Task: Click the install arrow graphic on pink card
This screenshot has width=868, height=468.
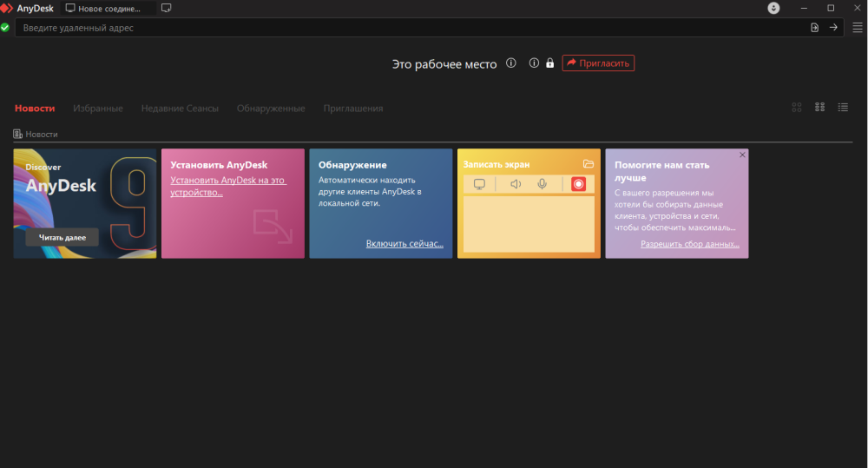Action: pos(273,227)
